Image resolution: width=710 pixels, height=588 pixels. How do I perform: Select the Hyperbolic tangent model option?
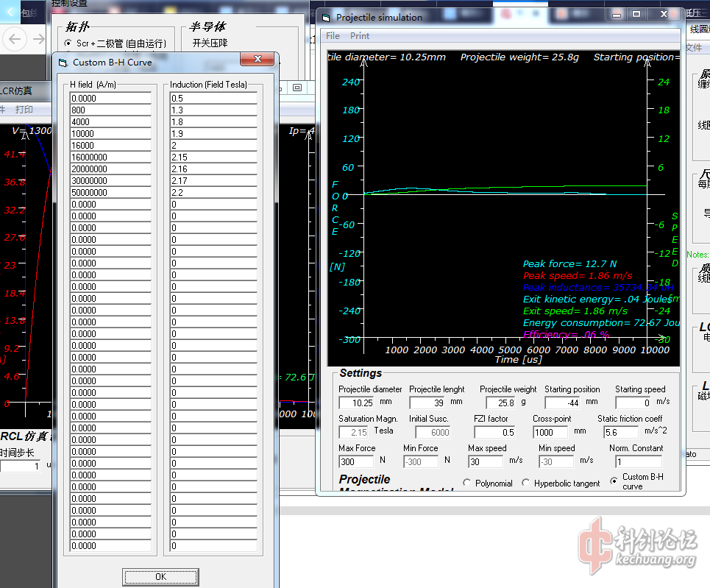coord(526,483)
